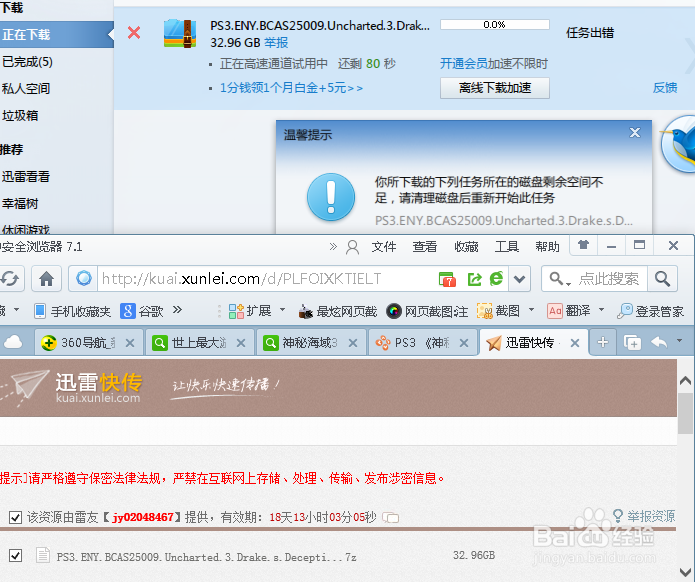This screenshot has width=695, height=582.
Task: Open the 谷歌 bookmark
Action: pos(142,311)
